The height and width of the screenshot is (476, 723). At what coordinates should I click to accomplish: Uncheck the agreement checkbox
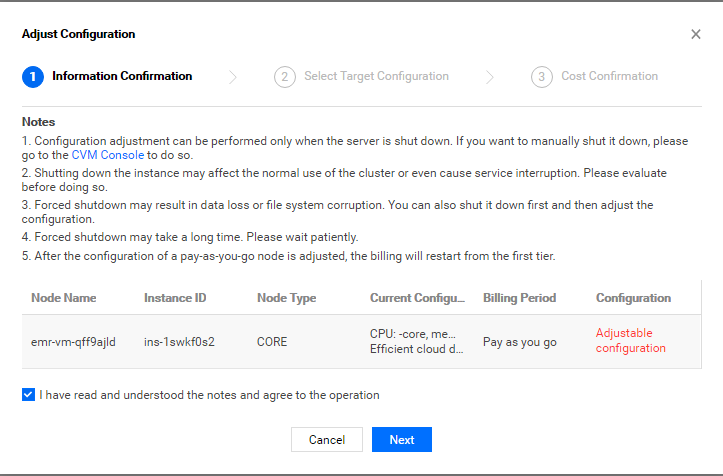pos(28,395)
